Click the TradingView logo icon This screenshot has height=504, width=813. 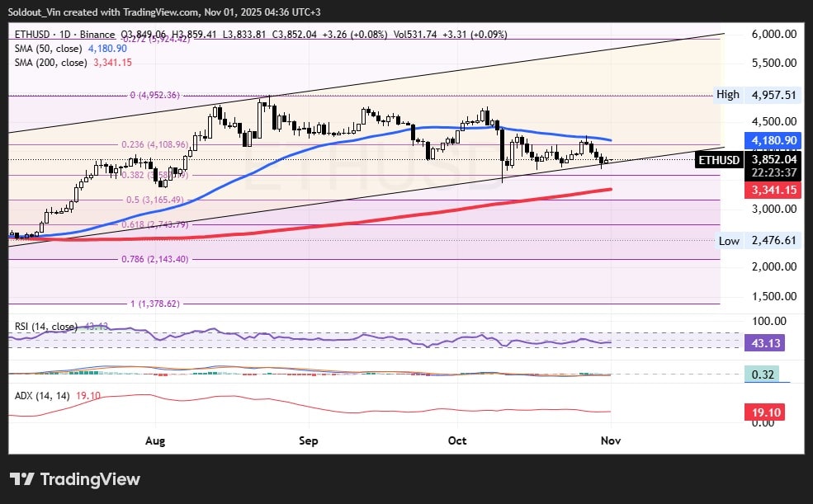pos(21,479)
